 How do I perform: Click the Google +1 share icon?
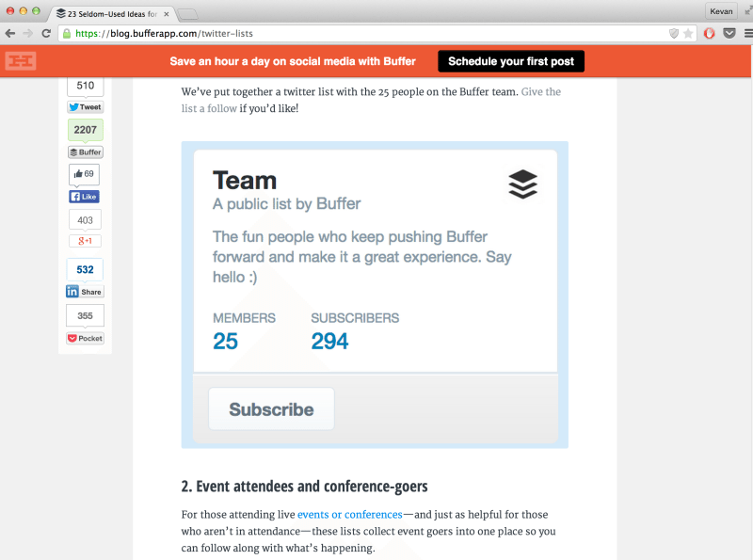(84, 241)
